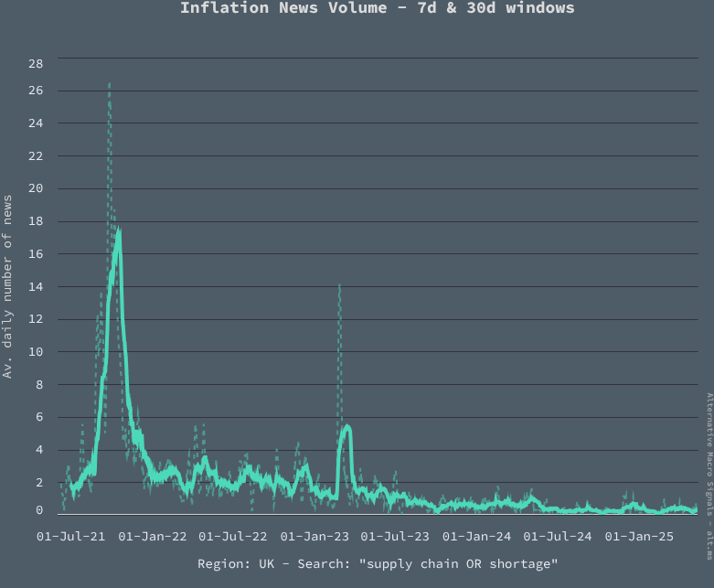The height and width of the screenshot is (588, 714).
Task: Click the y-axis tick value 24
Action: 36,123
